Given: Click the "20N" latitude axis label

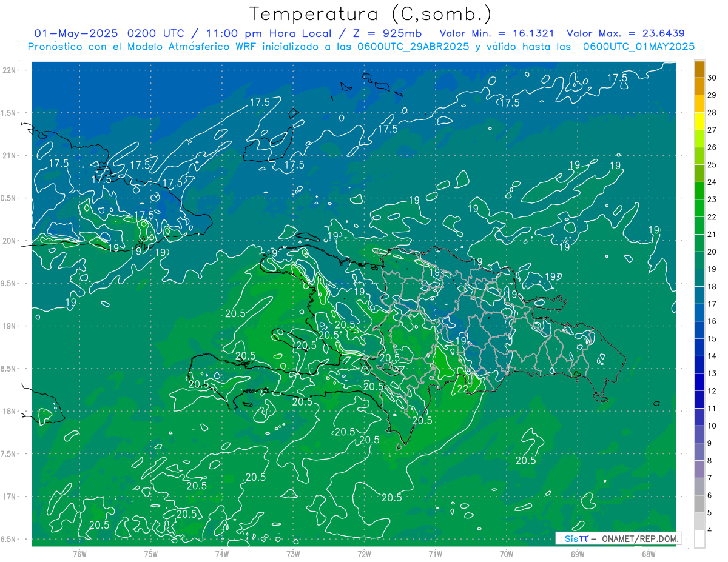Looking at the screenshot, I should click(10, 241).
